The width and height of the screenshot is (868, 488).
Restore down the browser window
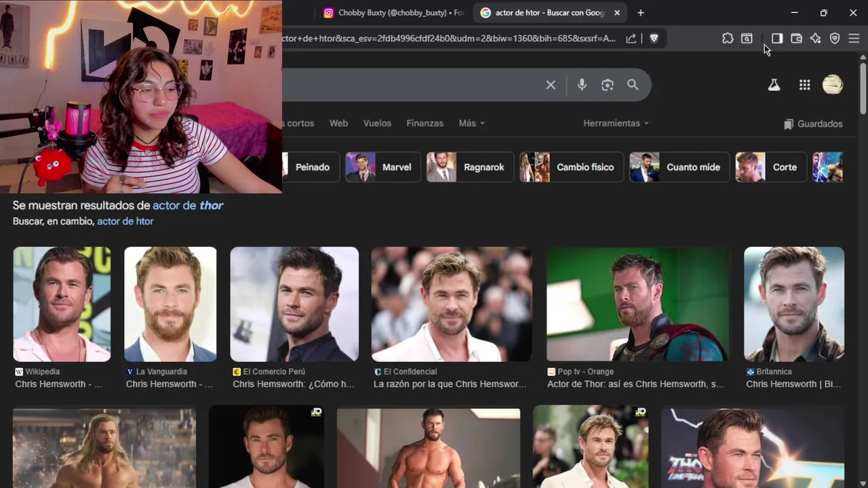[823, 13]
